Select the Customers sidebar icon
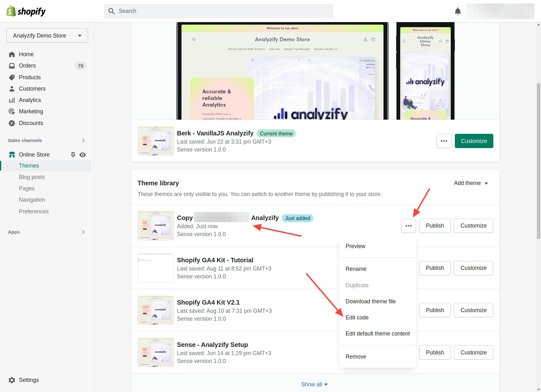Viewport: 541px width, 392px height. pyautogui.click(x=12, y=89)
